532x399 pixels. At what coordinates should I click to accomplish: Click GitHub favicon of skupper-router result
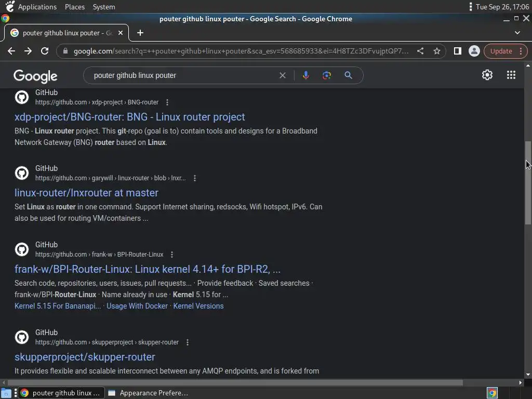point(22,337)
